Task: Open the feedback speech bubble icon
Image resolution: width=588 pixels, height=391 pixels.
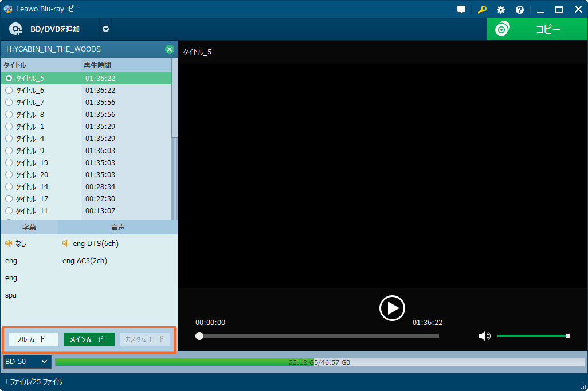Action: tap(461, 10)
